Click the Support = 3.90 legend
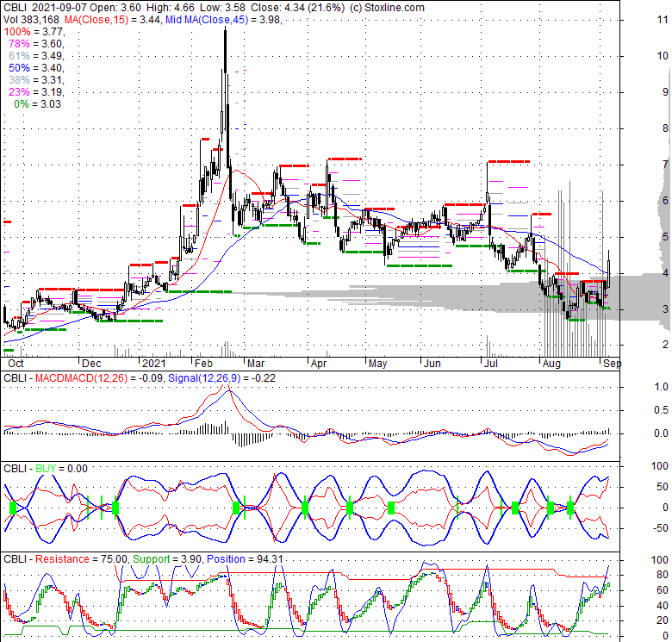Screen dimensions: 672x642 coord(168,559)
